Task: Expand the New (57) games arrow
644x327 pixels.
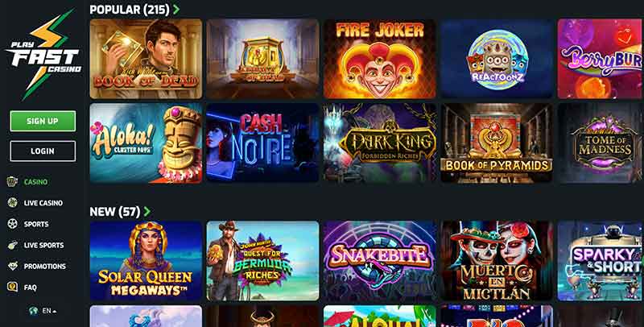Action: pos(147,212)
